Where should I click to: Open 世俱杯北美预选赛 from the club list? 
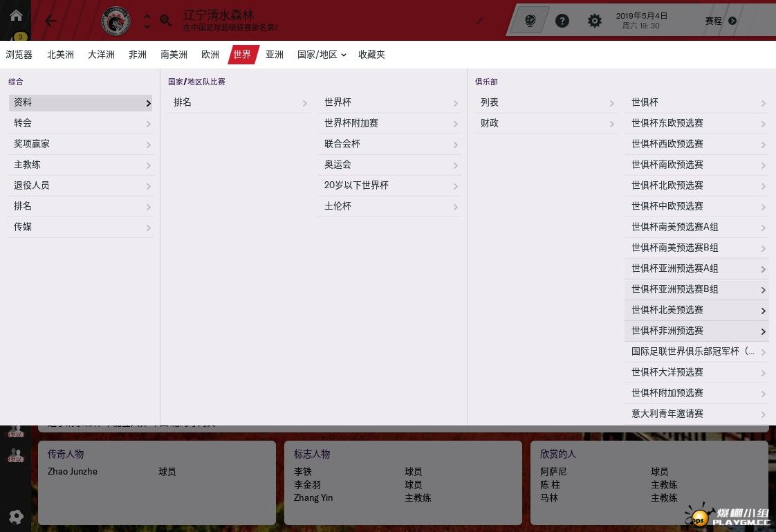(697, 310)
